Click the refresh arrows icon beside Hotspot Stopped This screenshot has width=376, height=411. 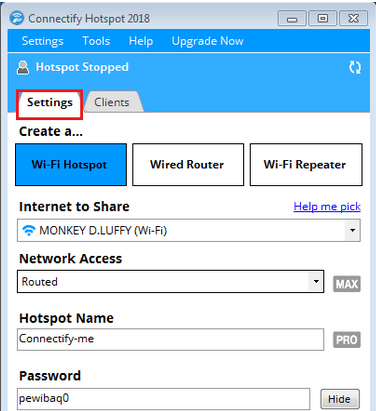(355, 67)
